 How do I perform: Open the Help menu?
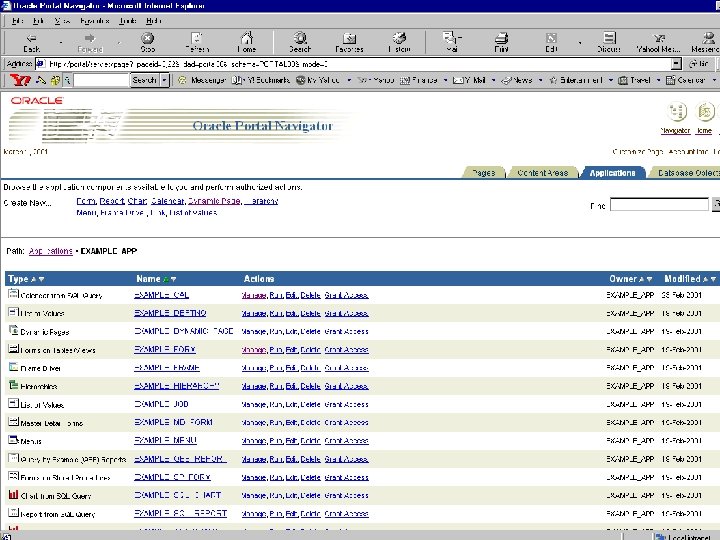(153, 21)
